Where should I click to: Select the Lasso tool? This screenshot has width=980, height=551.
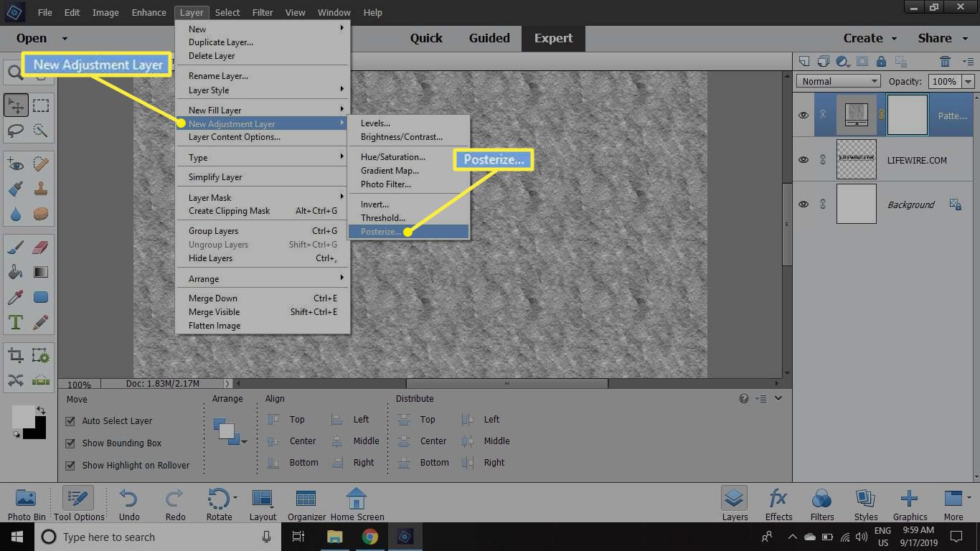(x=16, y=130)
